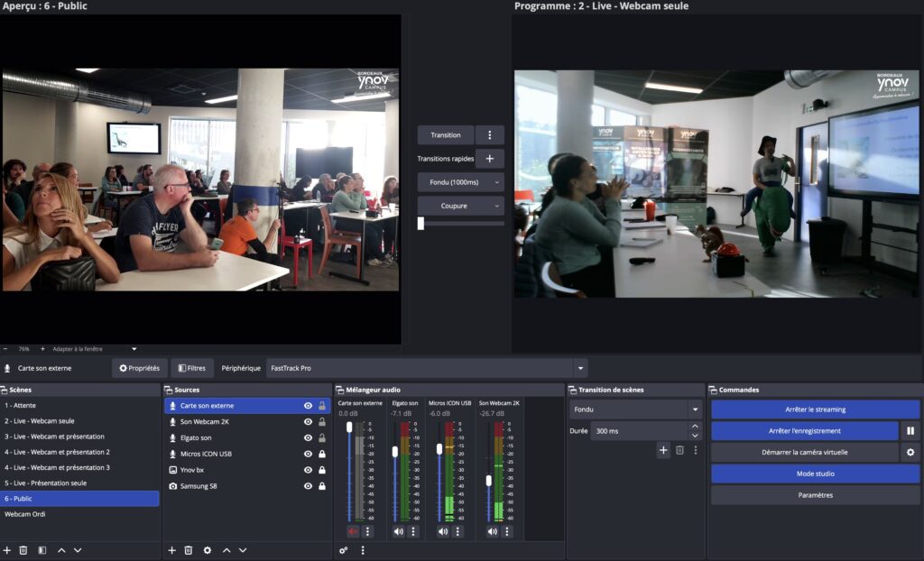Viewport: 924px width, 561px height.
Task: Unlock the Micros ICON USB source
Action: [x=322, y=454]
